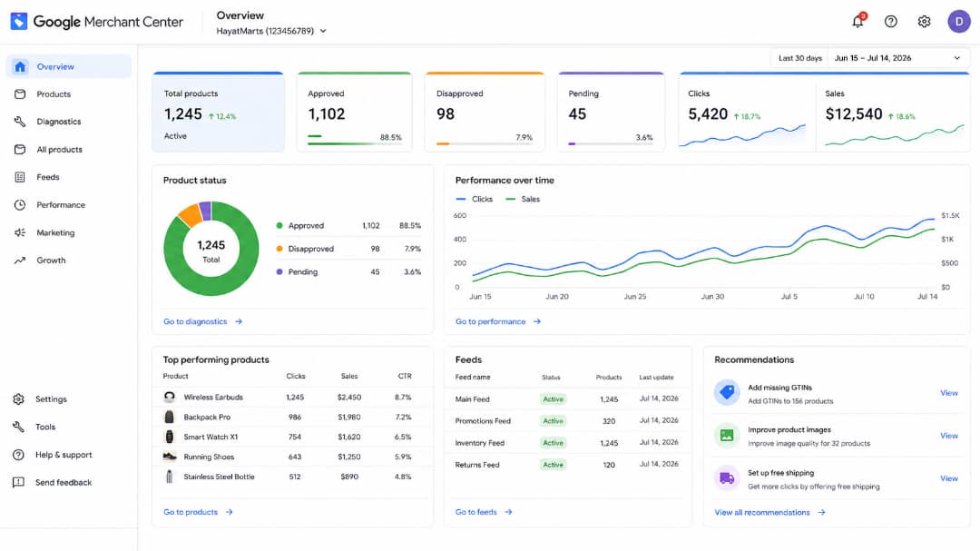Open the help question mark icon
This screenshot has height=551, width=980.
[891, 21]
